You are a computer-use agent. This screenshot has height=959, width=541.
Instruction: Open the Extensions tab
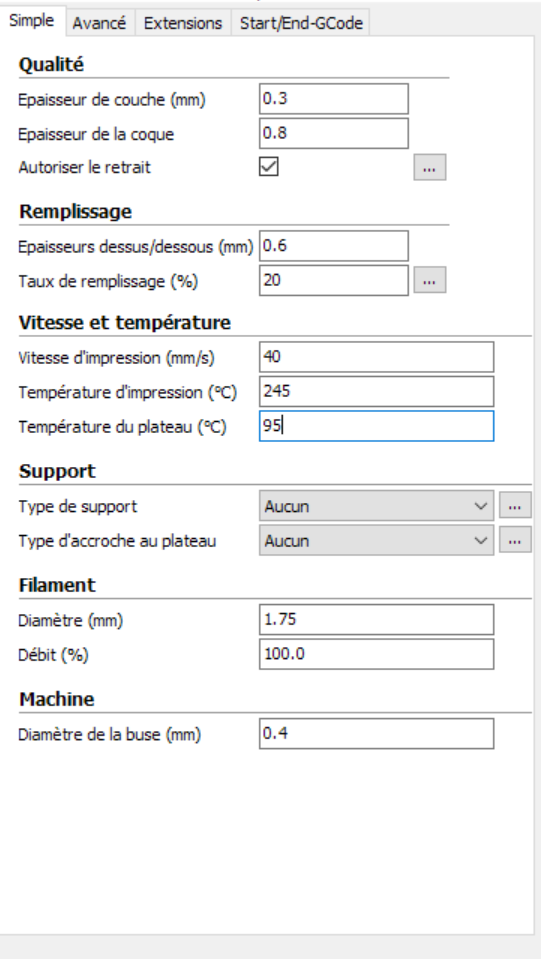pos(183,23)
